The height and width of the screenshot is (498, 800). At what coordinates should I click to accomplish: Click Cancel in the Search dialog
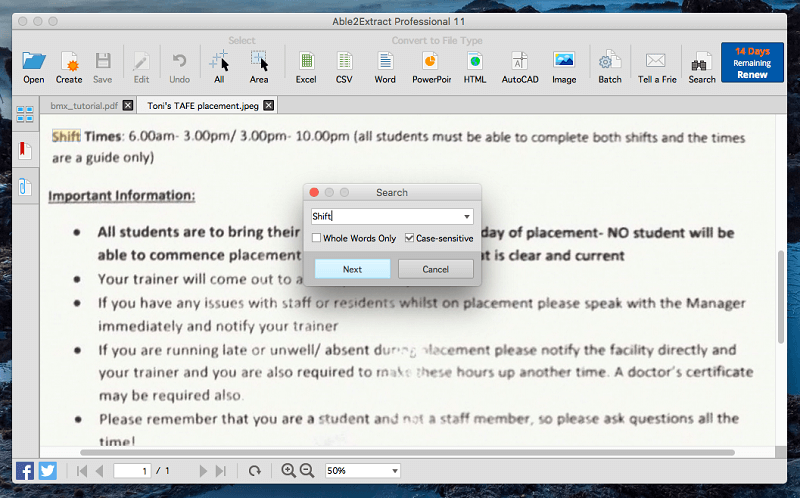tap(436, 269)
